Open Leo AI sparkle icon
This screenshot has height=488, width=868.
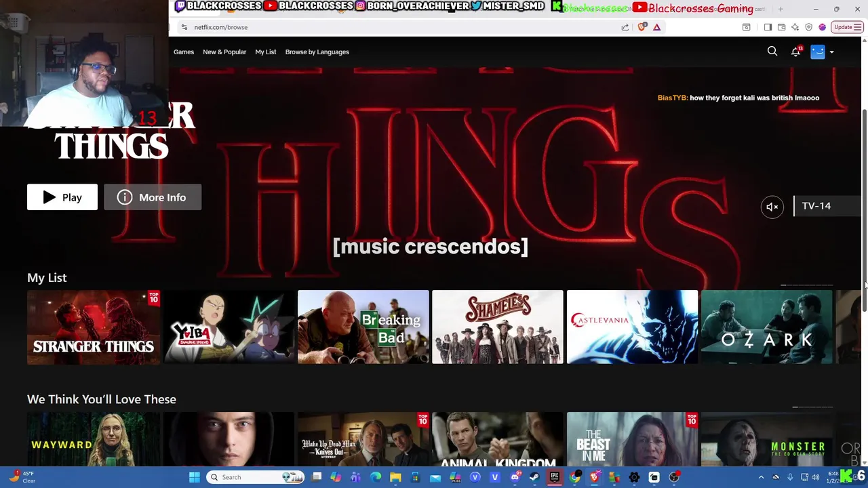[795, 27]
